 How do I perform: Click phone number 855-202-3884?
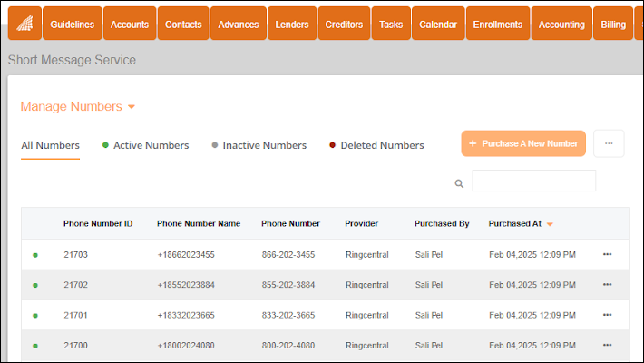288,284
